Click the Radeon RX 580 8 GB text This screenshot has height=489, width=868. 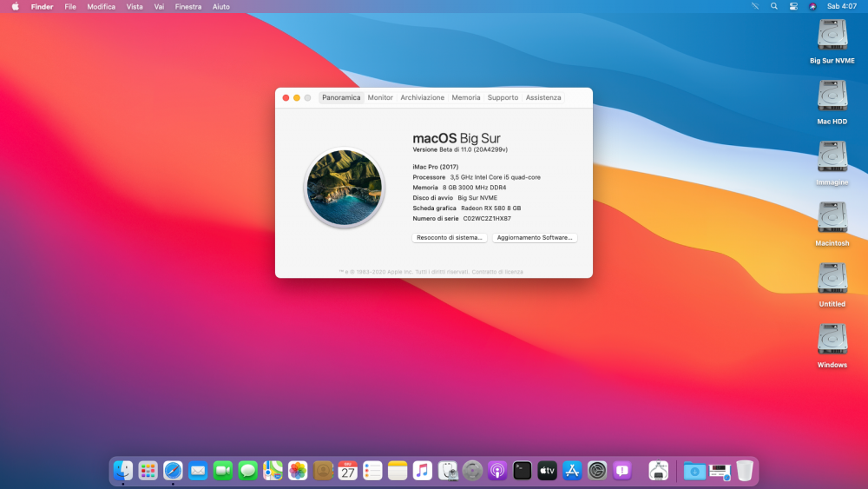tap(491, 208)
